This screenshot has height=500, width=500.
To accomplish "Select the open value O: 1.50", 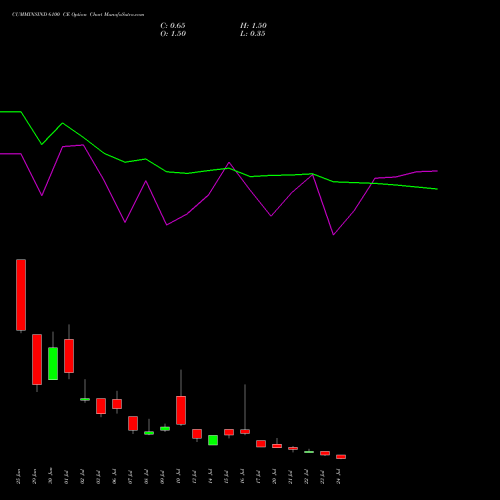I will (173, 34).
